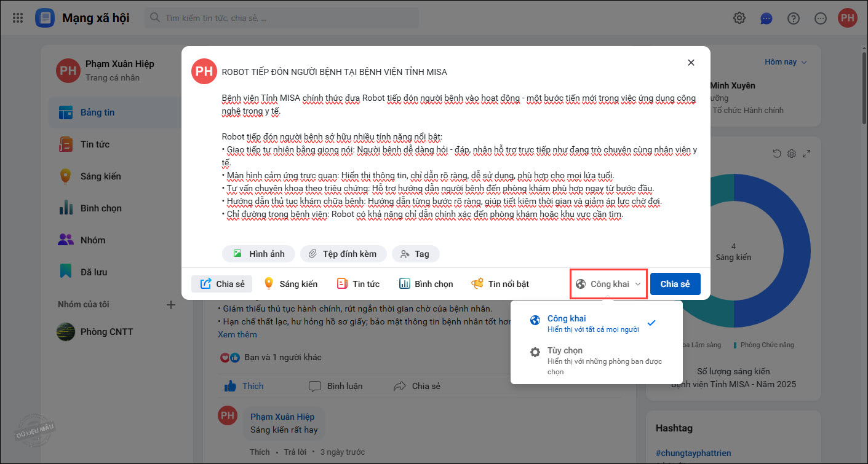Add a new group with plus icon

point(171,304)
